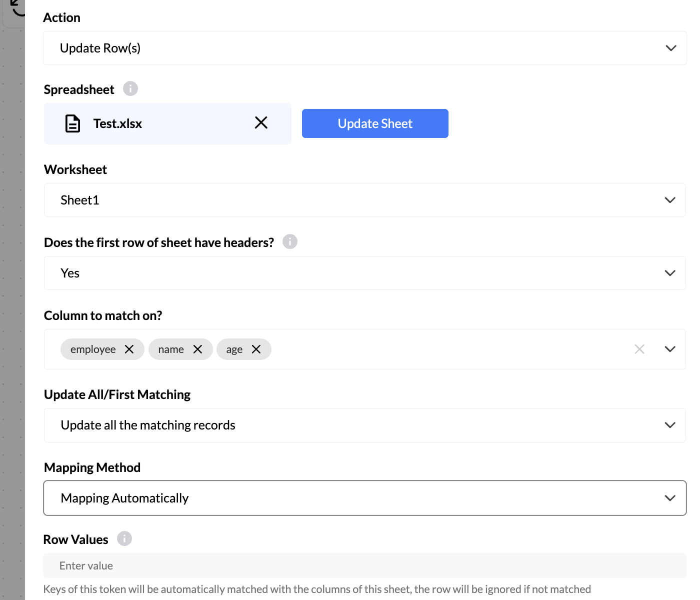Open the Action dropdown showing Update Row(s)

[364, 48]
